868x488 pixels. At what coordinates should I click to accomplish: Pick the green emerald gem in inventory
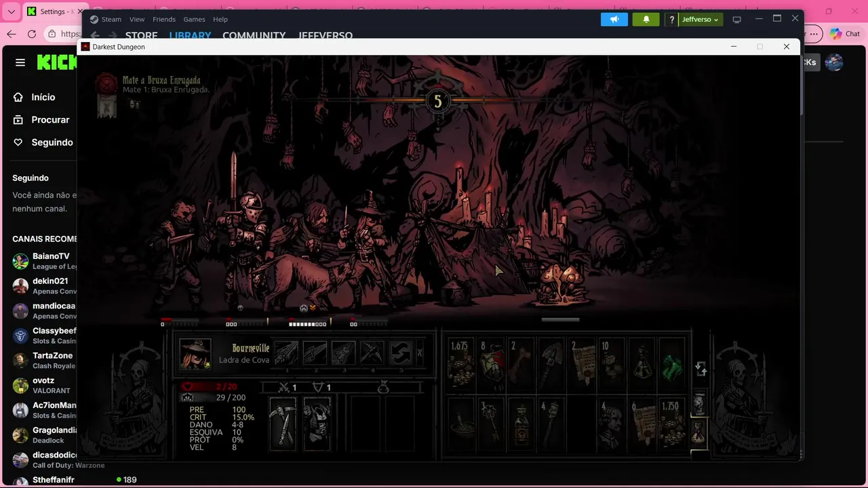(x=672, y=365)
